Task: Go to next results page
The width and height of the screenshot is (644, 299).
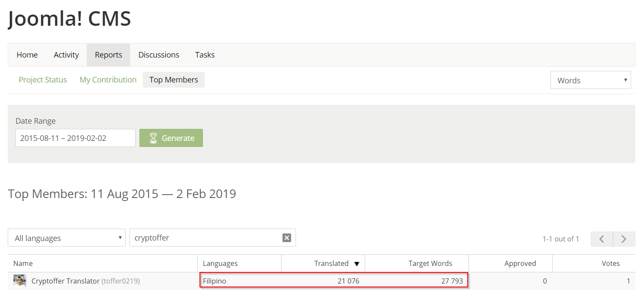Action: tap(624, 239)
